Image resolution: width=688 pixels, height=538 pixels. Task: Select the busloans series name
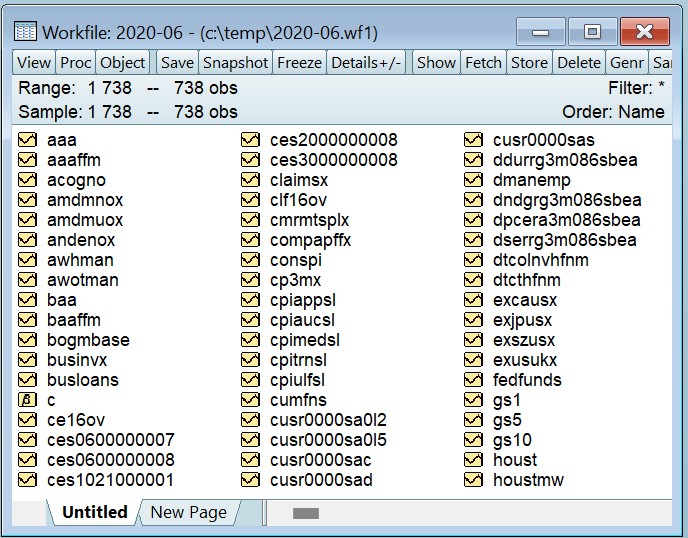point(82,380)
